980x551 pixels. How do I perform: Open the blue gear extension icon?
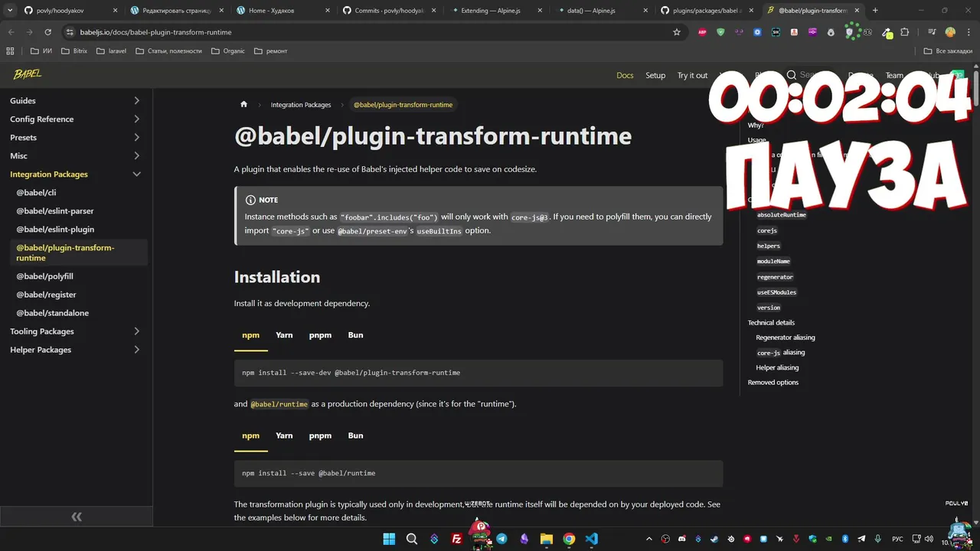[x=757, y=32]
